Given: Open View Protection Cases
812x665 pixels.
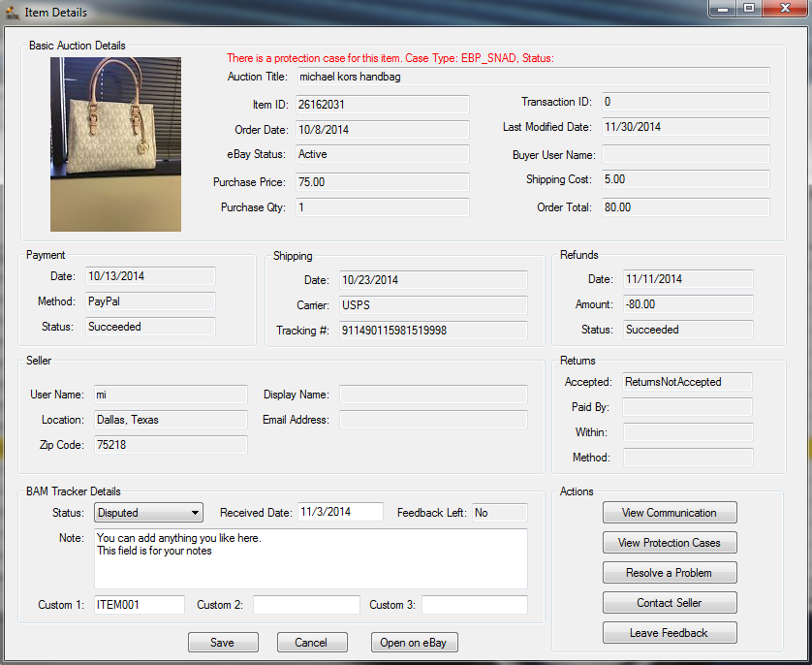Looking at the screenshot, I should point(670,543).
